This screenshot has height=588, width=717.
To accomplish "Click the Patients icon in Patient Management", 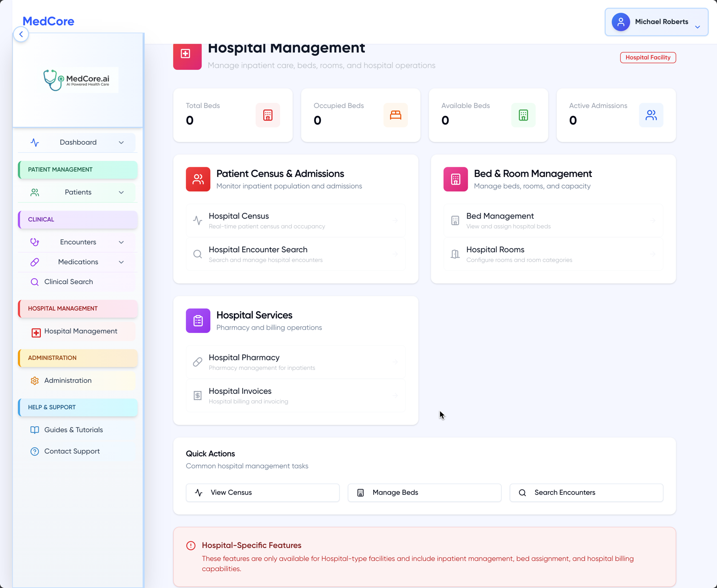I will pyautogui.click(x=35, y=192).
